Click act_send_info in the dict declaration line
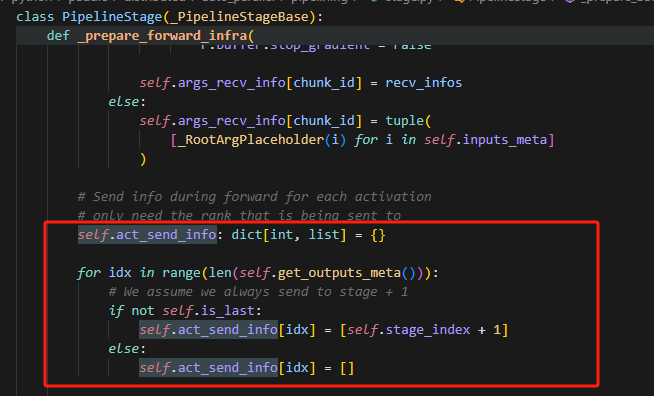The height and width of the screenshot is (396, 654). click(166, 235)
